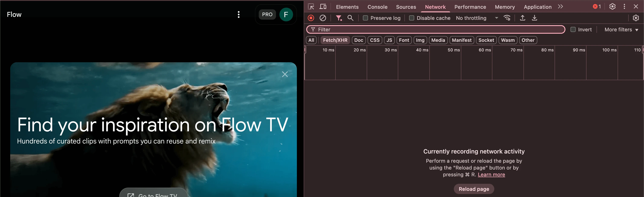
Task: Show more DevTools tabs chevron
Action: (x=561, y=7)
